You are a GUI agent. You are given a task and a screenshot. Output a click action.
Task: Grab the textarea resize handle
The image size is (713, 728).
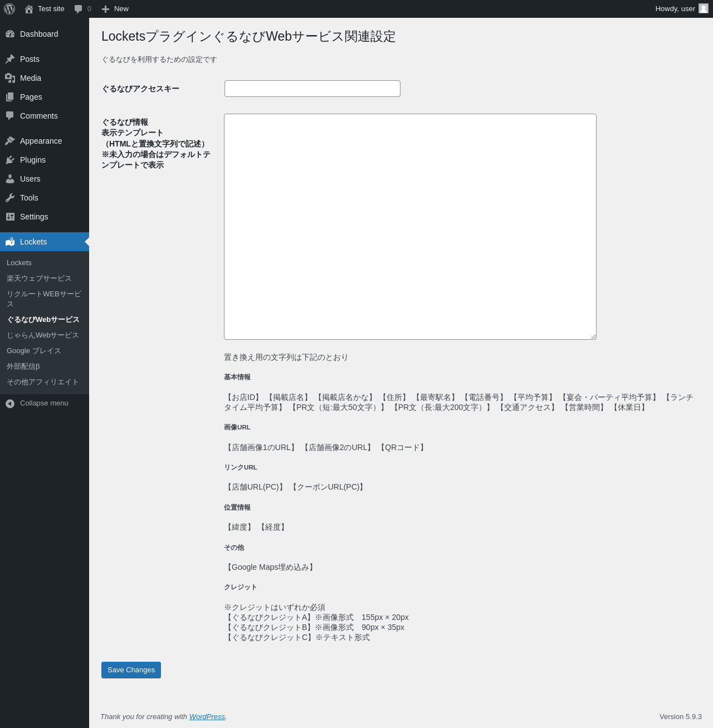point(593,336)
